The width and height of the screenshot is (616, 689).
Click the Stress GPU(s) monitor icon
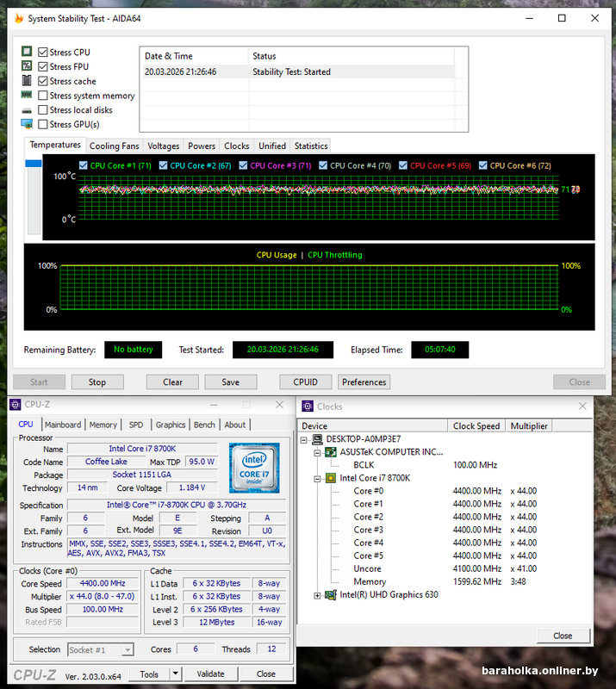(x=27, y=124)
